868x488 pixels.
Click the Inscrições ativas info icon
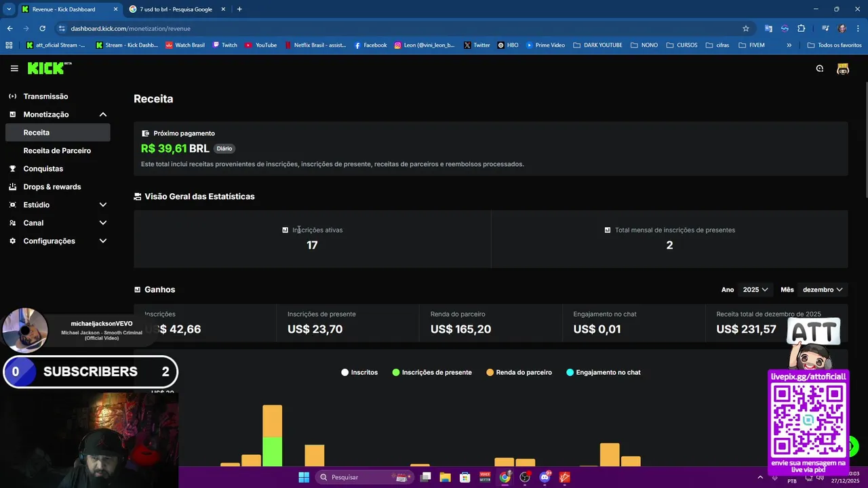tap(285, 230)
